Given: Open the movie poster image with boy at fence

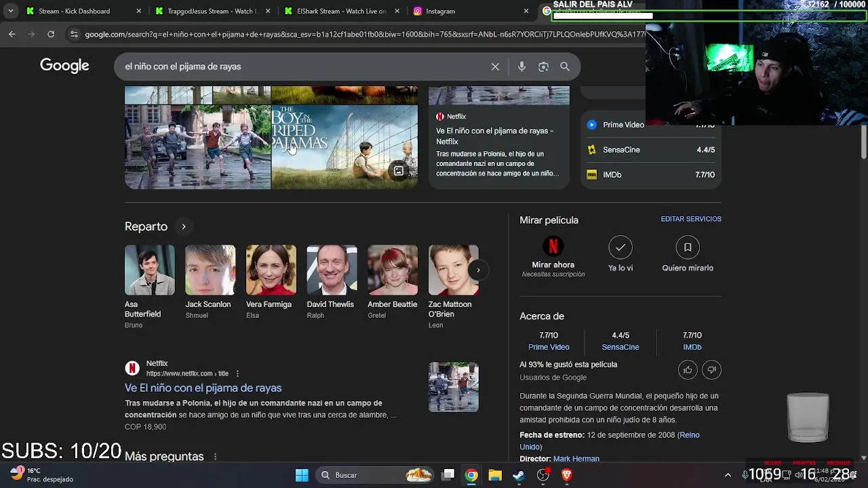Looking at the screenshot, I should pyautogui.click(x=344, y=146).
